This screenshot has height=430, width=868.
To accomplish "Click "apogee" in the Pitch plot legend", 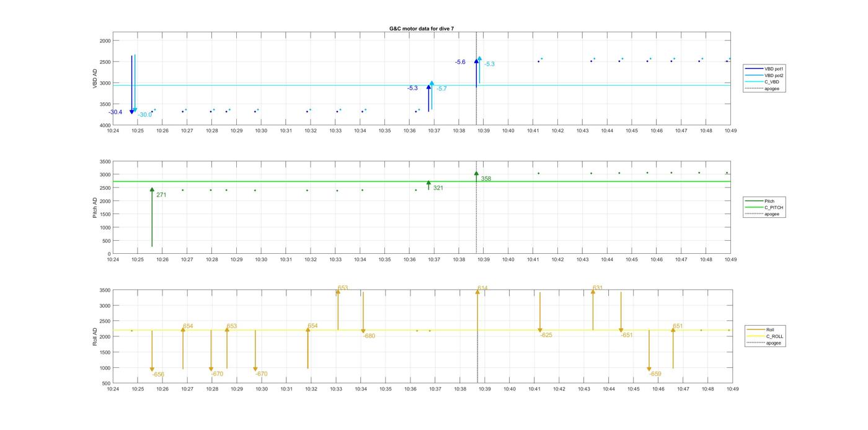I will 764,213.
